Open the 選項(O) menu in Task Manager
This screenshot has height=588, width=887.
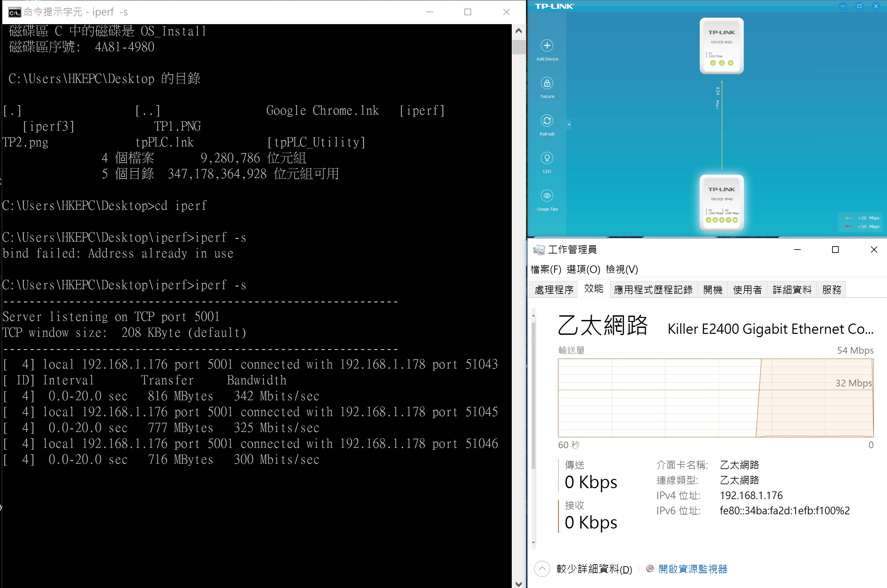point(583,269)
